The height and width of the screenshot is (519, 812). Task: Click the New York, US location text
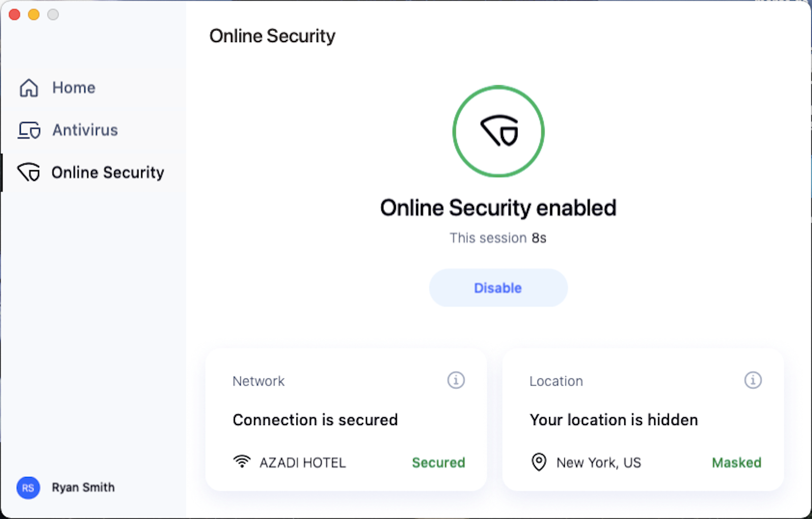point(599,463)
